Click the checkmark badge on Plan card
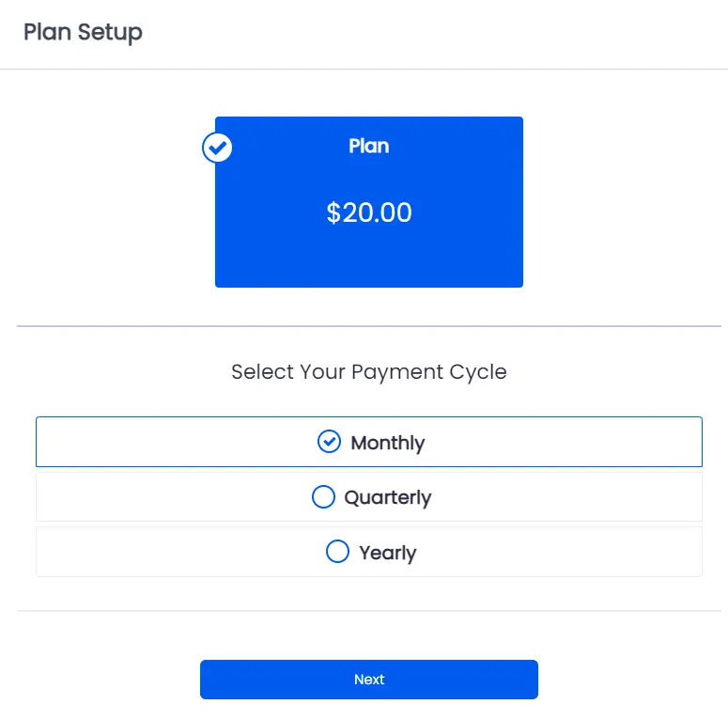Image resolution: width=728 pixels, height=720 pixels. (217, 148)
